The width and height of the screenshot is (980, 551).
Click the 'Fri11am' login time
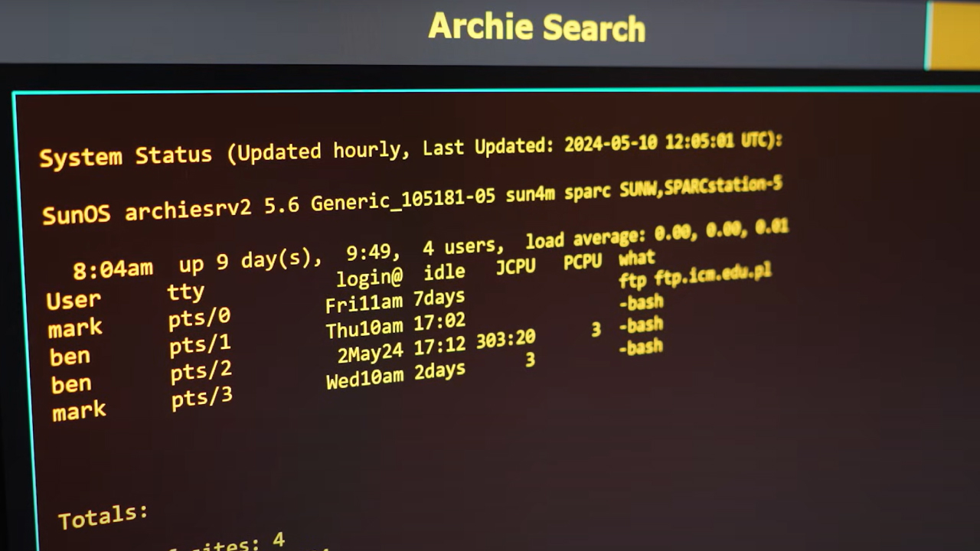(x=364, y=304)
